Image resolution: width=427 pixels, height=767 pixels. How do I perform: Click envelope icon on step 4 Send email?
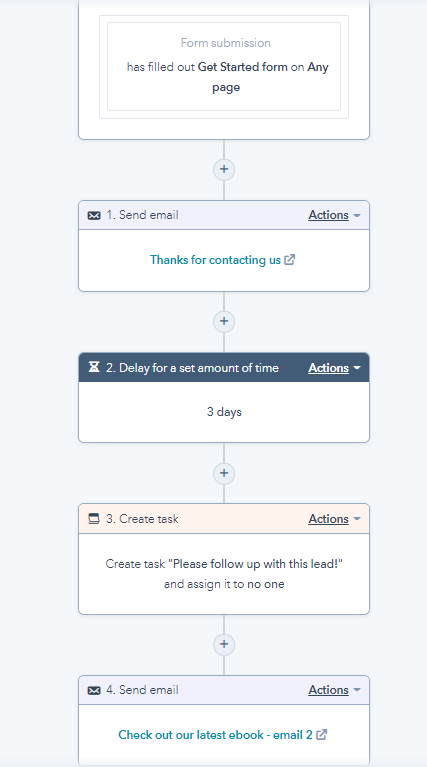coord(94,690)
